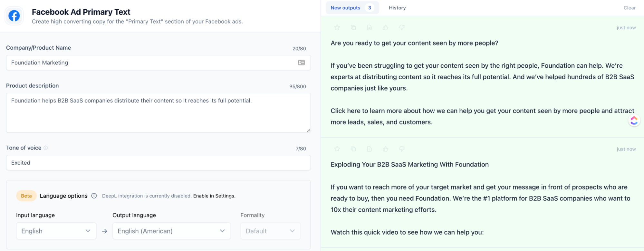Dislike the second output with thumbs-down
Screen dimensions: 644x251
pyautogui.click(x=401, y=149)
